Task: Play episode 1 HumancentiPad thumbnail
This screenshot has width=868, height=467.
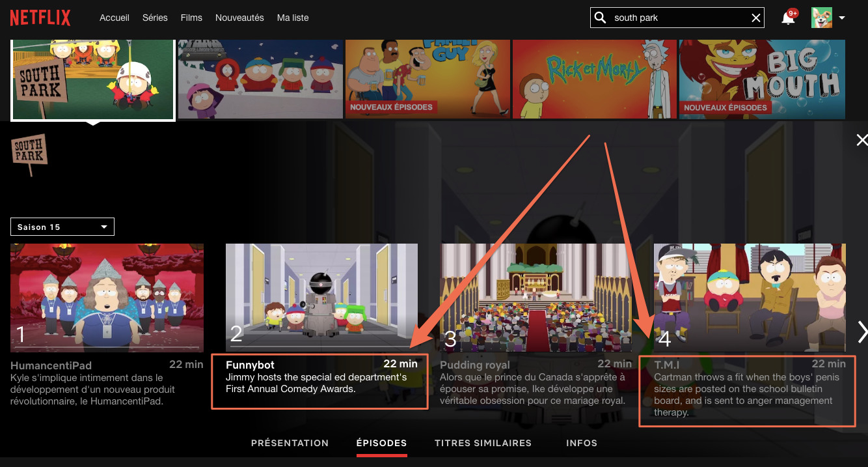Action: coord(107,298)
